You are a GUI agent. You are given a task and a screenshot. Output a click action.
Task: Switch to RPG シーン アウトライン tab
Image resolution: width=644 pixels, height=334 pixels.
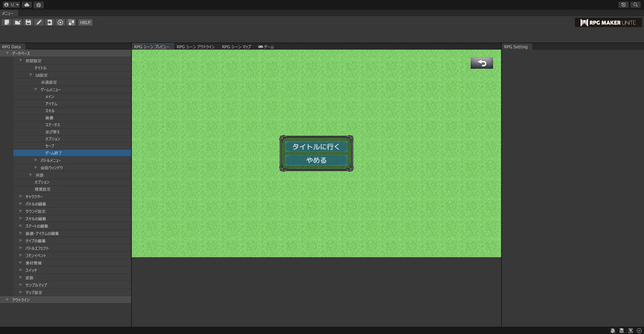pos(196,47)
